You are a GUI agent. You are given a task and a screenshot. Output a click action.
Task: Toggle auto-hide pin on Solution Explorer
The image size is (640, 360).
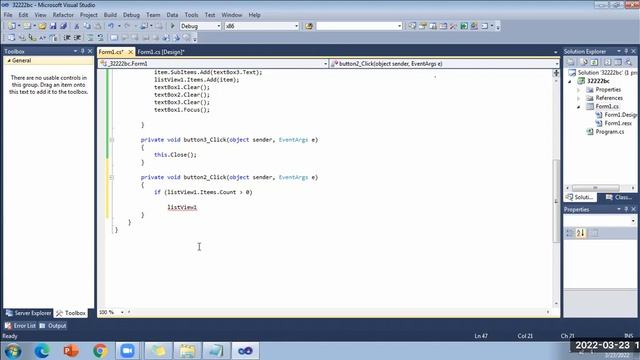626,51
